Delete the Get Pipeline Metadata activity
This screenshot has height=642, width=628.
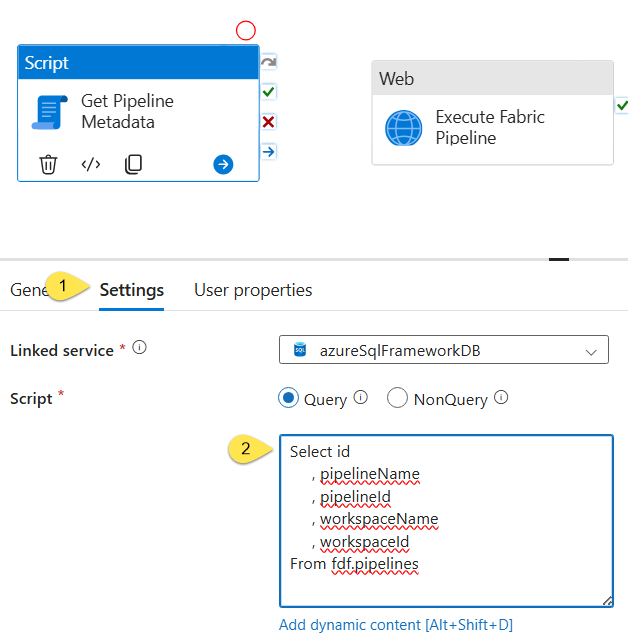(x=48, y=164)
